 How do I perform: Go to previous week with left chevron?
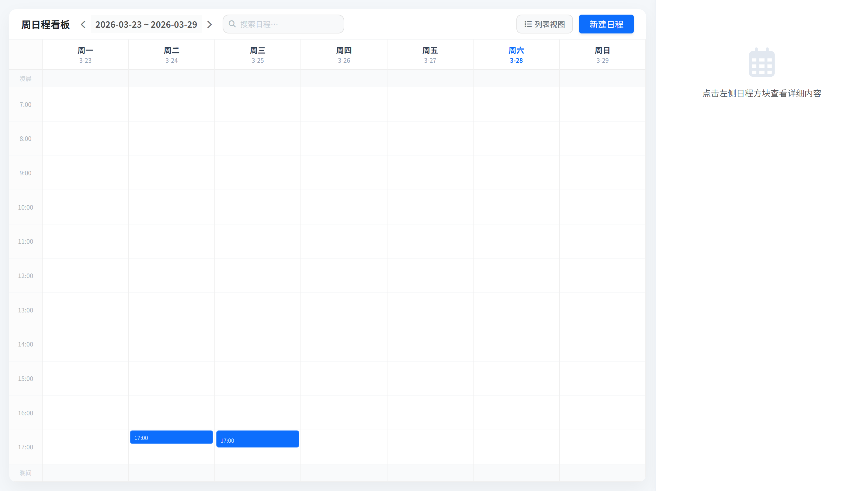(x=83, y=24)
